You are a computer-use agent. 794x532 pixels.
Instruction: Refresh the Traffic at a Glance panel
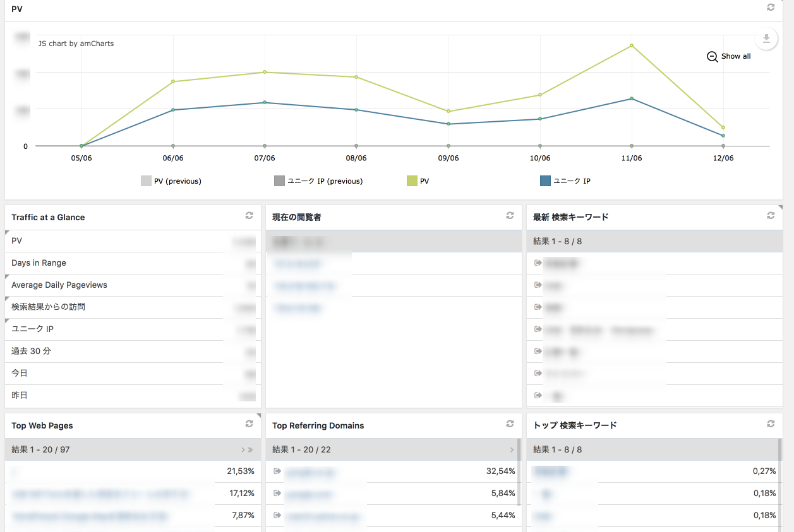[x=250, y=216]
